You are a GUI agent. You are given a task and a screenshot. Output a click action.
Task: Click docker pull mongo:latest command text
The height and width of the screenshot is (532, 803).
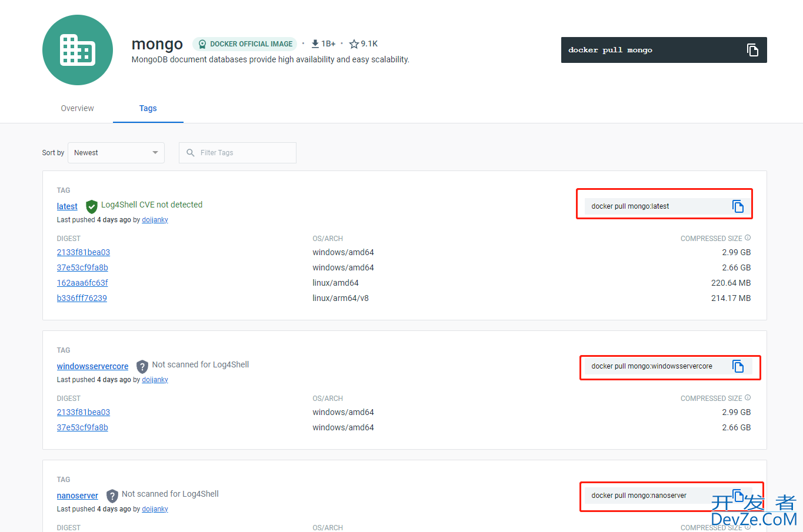tap(630, 206)
